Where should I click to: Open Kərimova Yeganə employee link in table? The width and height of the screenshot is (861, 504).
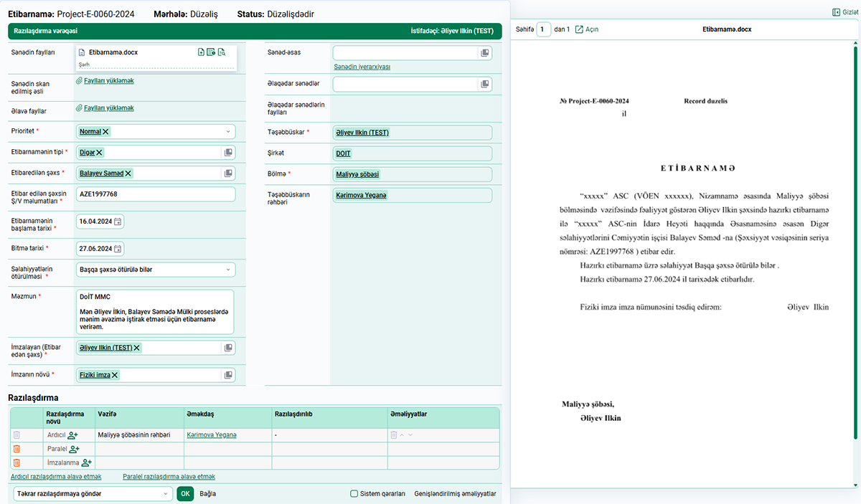[212, 435]
